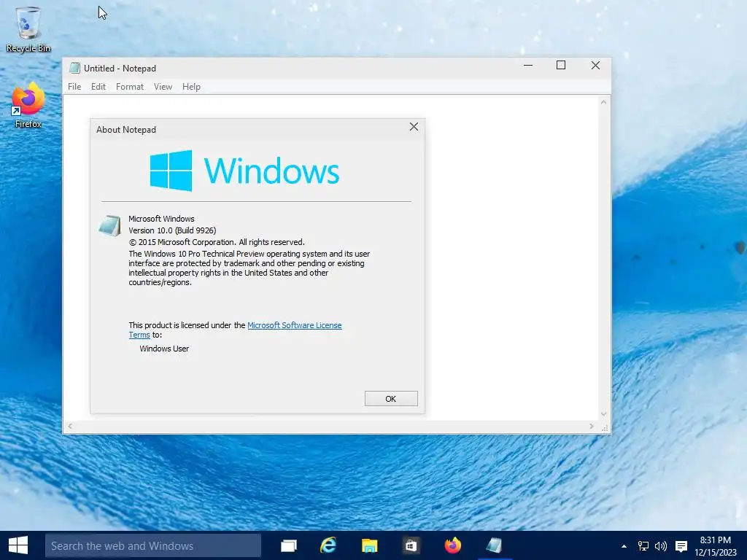Open the notifications action center icon

(681, 546)
